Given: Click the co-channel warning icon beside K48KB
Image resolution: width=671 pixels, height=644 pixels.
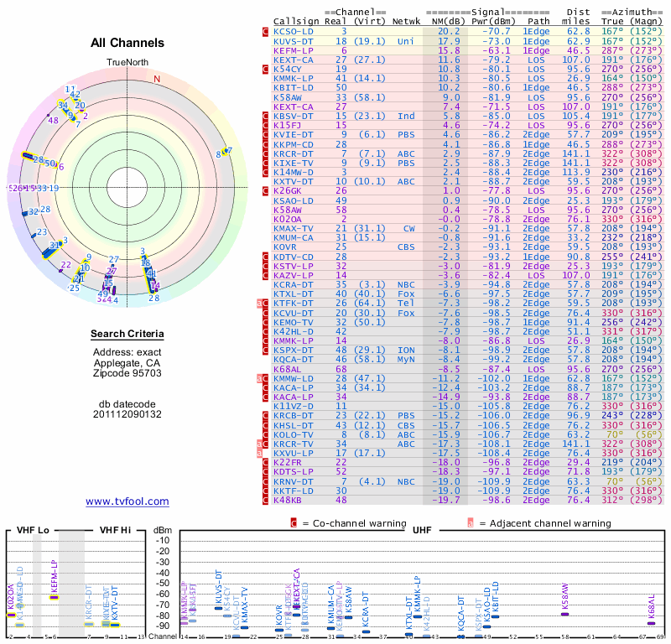Looking at the screenshot, I should [266, 500].
